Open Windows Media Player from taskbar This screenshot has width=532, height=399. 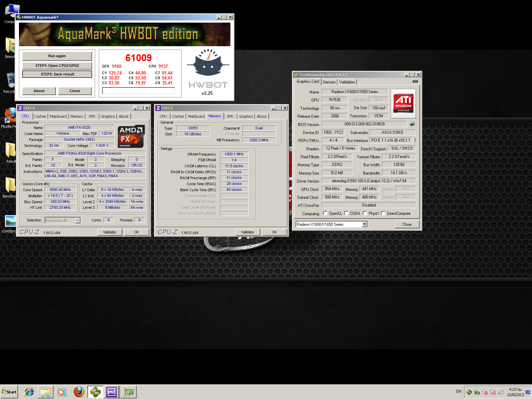tap(62, 392)
